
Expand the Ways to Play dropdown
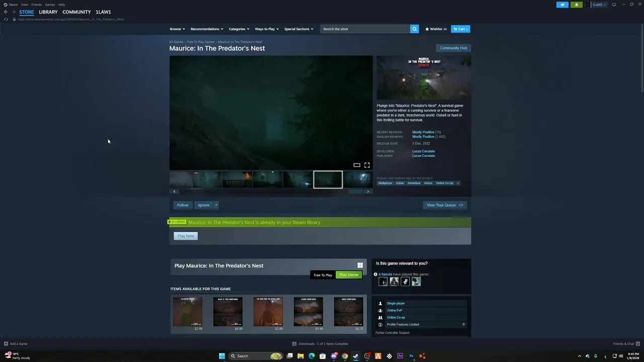pos(267,29)
